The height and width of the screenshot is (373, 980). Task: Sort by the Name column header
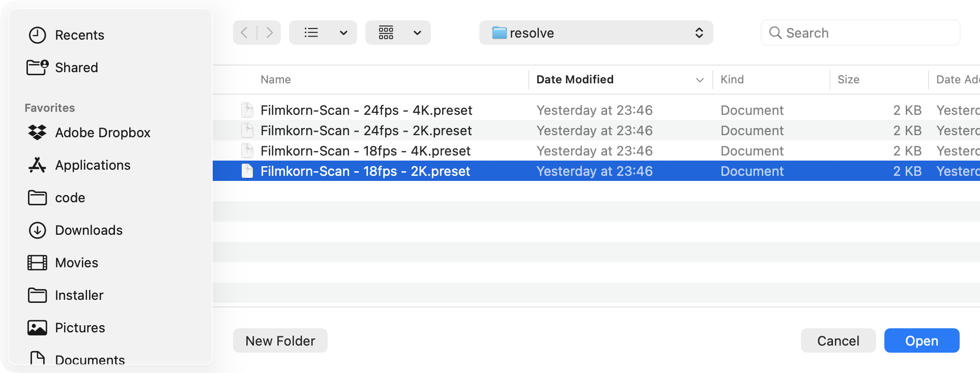point(276,79)
